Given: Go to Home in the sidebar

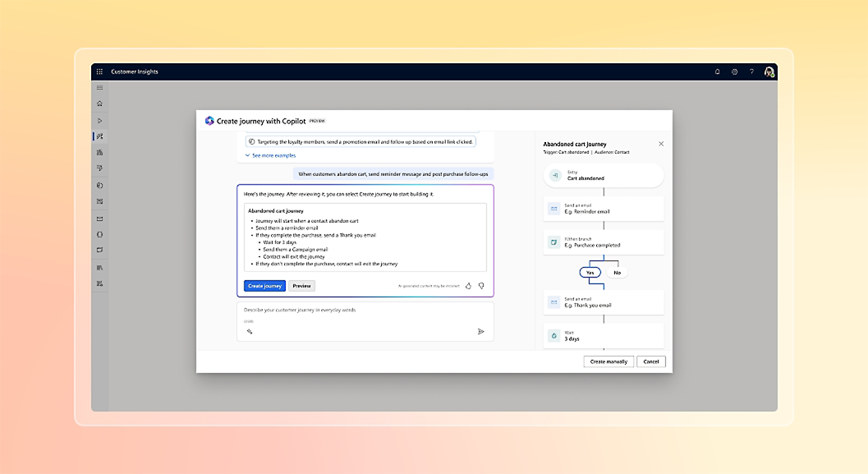Looking at the screenshot, I should point(99,104).
